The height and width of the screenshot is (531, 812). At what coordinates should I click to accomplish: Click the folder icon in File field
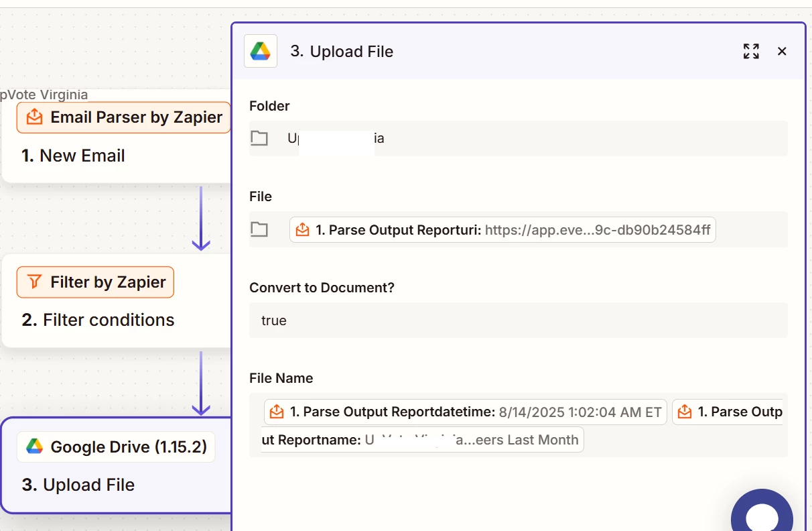pos(259,230)
